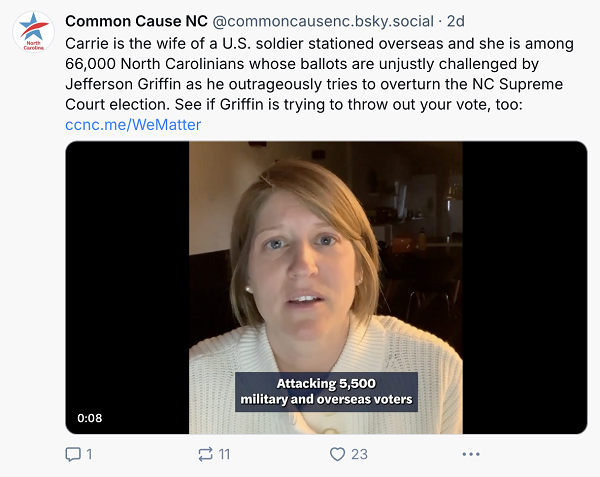Like the post with the heart icon
The width and height of the screenshot is (600, 477).
click(x=337, y=454)
